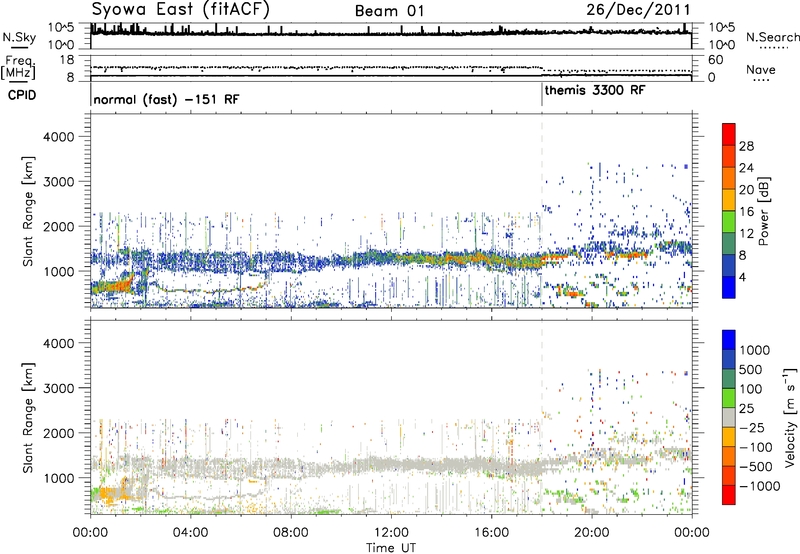
Task: Click the 'Beam 01' label
Action: (x=389, y=11)
